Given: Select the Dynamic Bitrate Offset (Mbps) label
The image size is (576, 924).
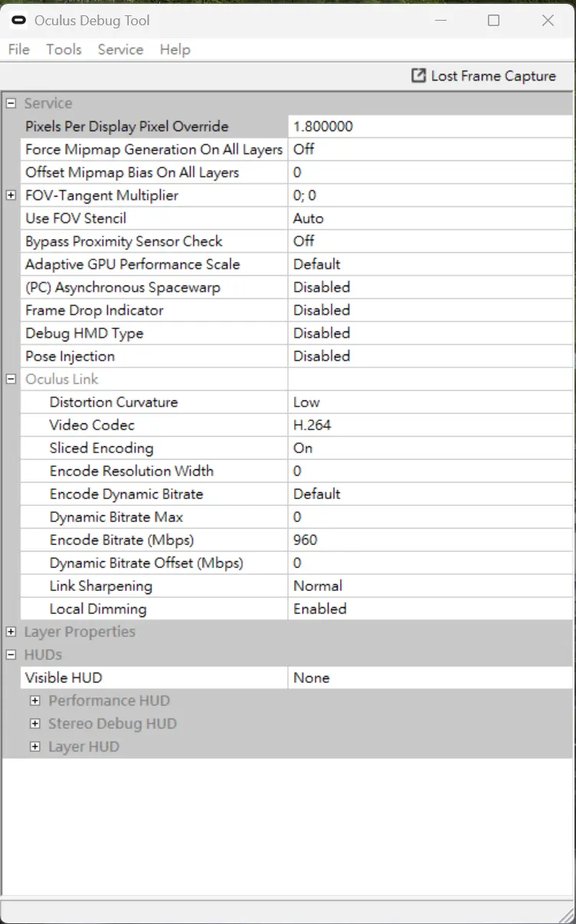Looking at the screenshot, I should [146, 563].
